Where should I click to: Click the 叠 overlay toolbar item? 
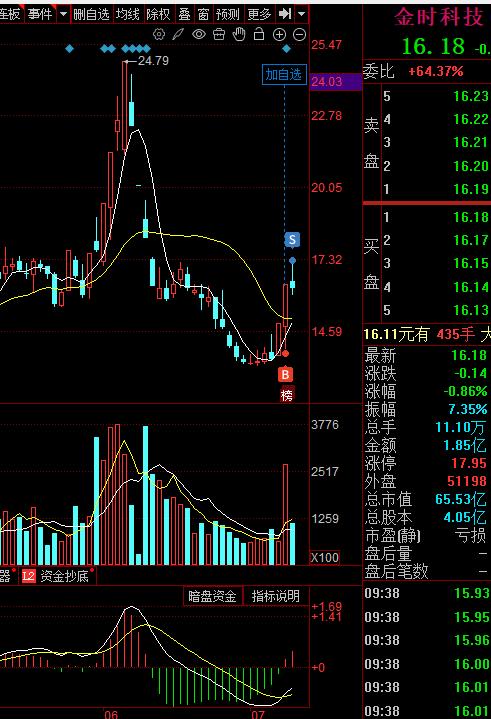coord(184,14)
